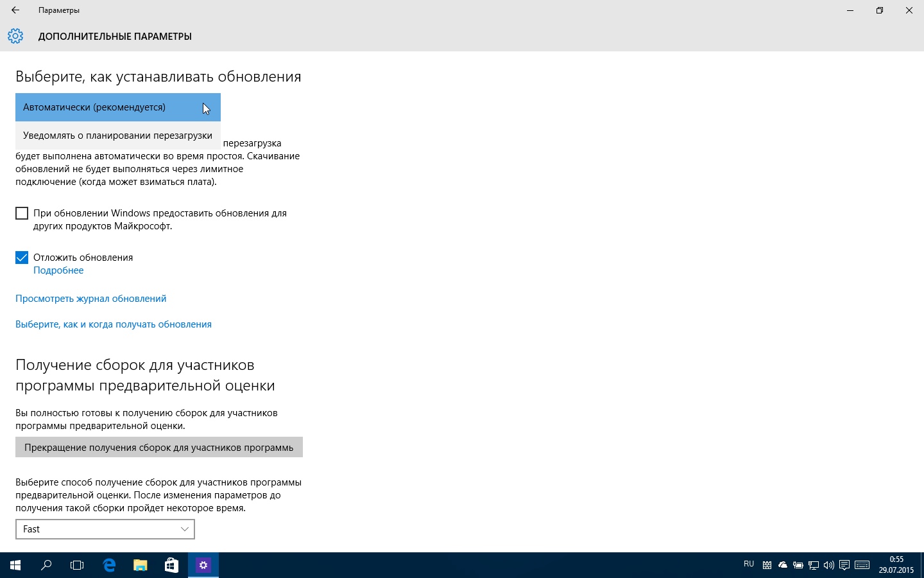Open the Action Center notifications icon
Screen dimensions: 924x578
tap(844, 565)
